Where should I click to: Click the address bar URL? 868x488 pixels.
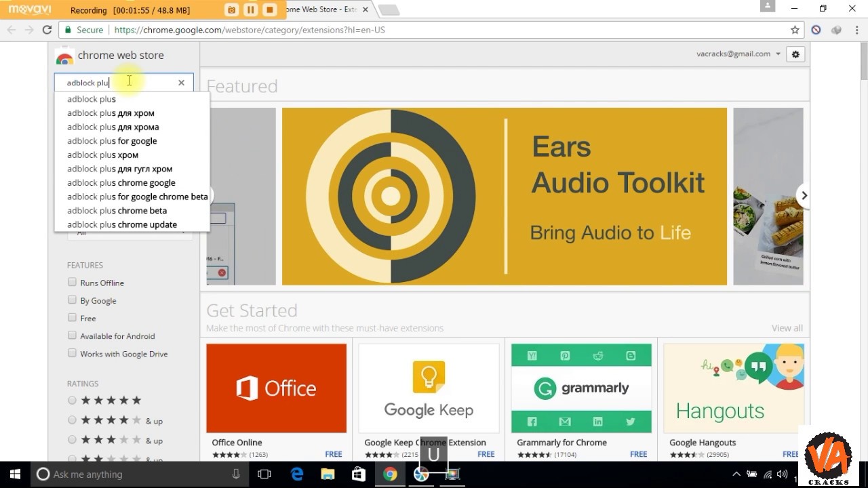pos(250,30)
